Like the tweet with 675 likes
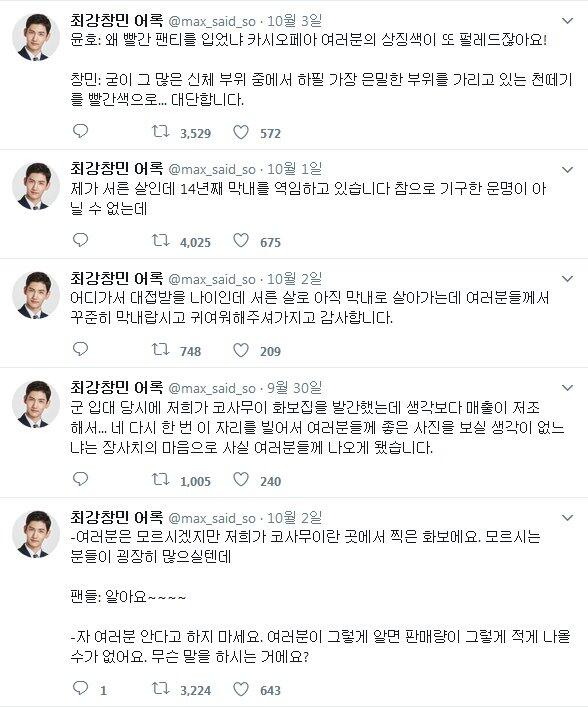 tap(241, 241)
